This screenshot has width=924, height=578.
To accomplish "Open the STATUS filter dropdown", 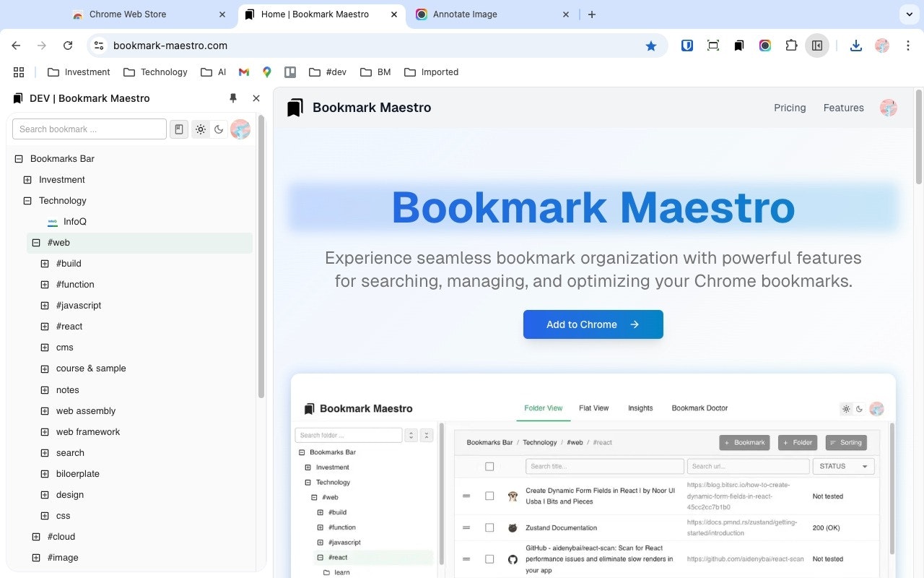I will tap(842, 466).
